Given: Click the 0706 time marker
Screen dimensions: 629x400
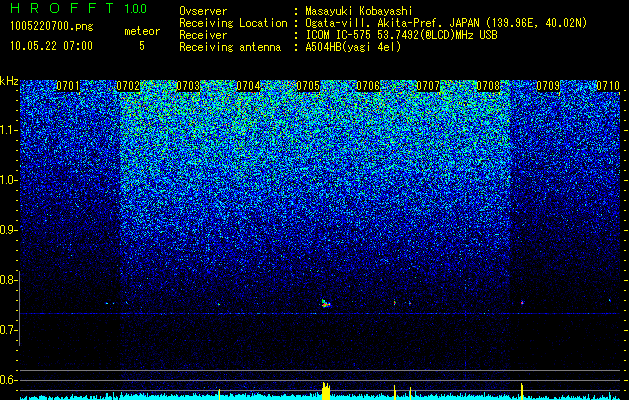Looking at the screenshot, I should (x=368, y=86).
